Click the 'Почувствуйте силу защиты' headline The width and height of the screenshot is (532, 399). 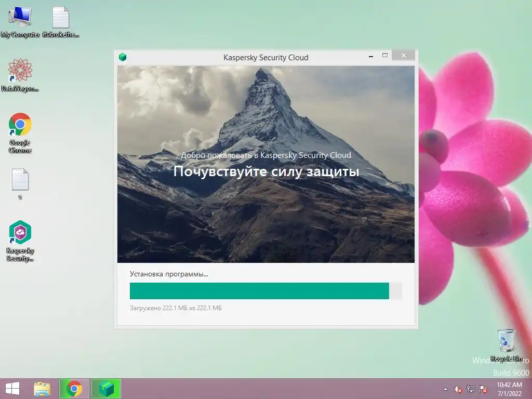[x=266, y=171]
